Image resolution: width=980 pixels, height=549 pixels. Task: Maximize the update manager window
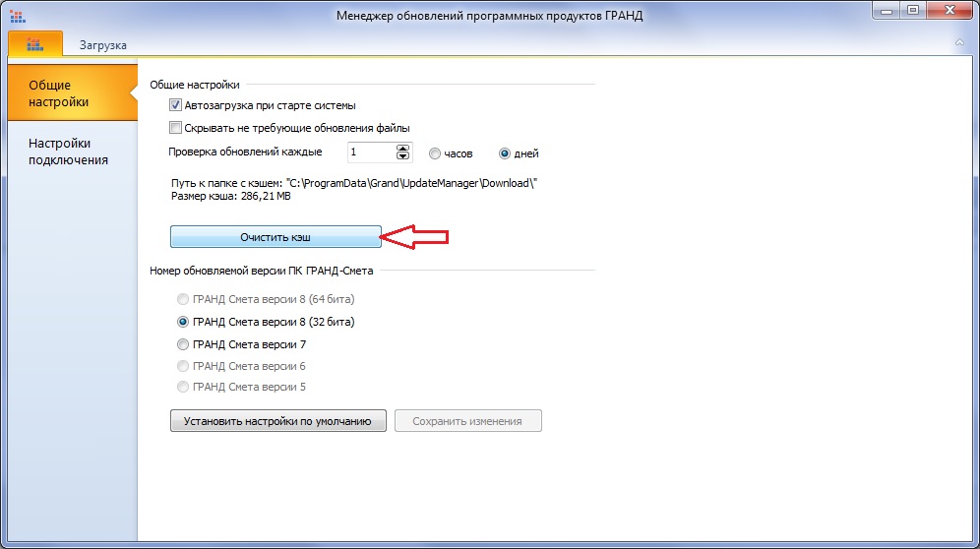913,11
